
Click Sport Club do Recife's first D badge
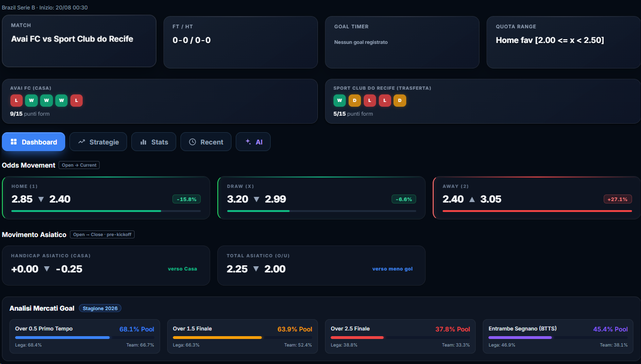(355, 100)
